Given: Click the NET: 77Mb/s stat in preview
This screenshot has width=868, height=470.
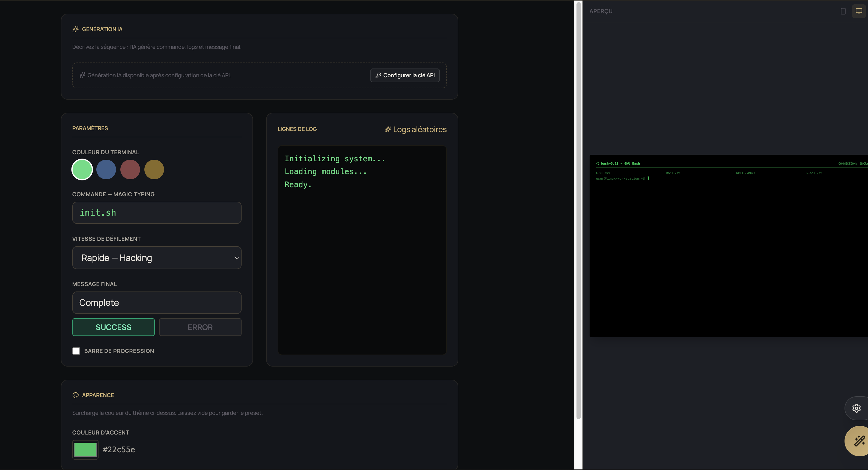Looking at the screenshot, I should [745, 173].
